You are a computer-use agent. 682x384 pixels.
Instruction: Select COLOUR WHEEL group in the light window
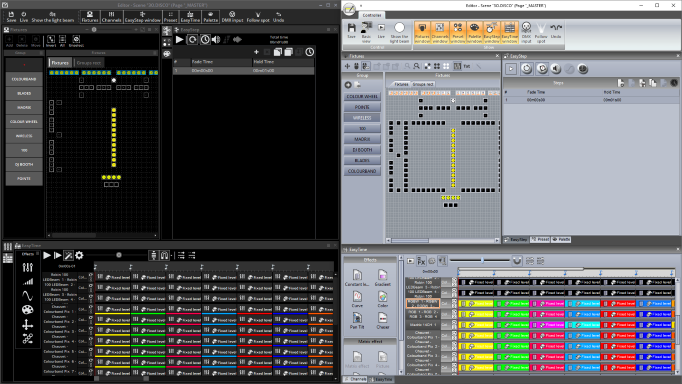tap(362, 97)
